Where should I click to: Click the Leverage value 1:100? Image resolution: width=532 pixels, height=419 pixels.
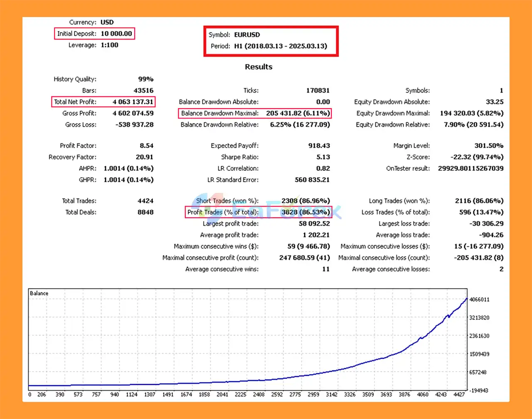[x=109, y=45]
